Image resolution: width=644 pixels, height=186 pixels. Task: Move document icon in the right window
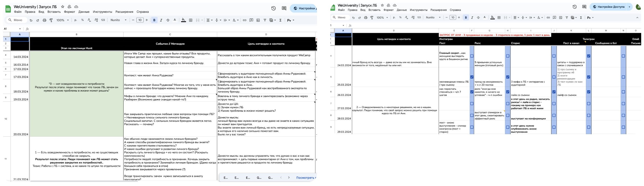click(x=388, y=5)
